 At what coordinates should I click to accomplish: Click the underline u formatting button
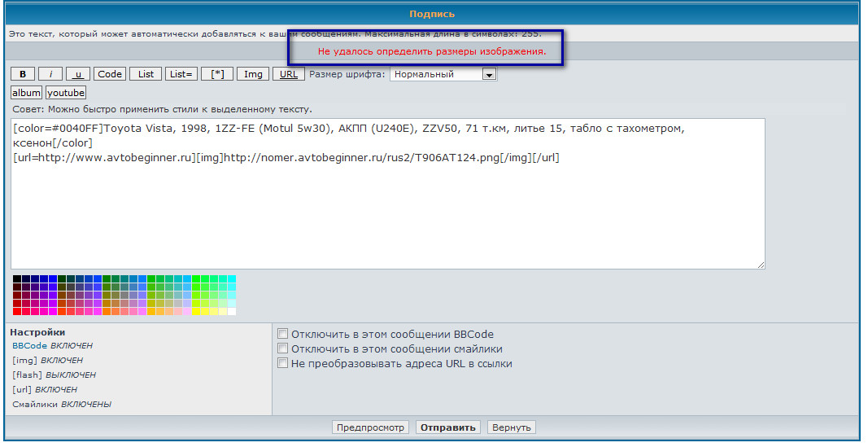78,74
